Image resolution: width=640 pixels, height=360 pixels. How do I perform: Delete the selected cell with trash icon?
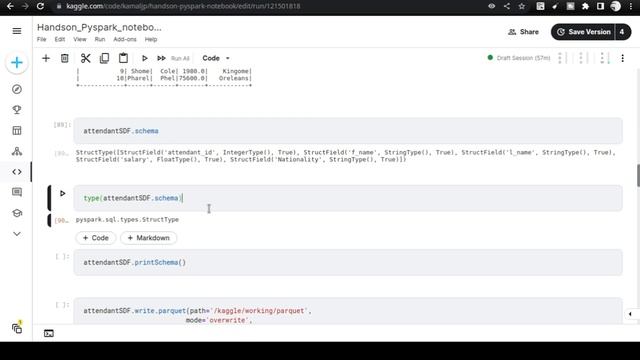click(x=64, y=58)
